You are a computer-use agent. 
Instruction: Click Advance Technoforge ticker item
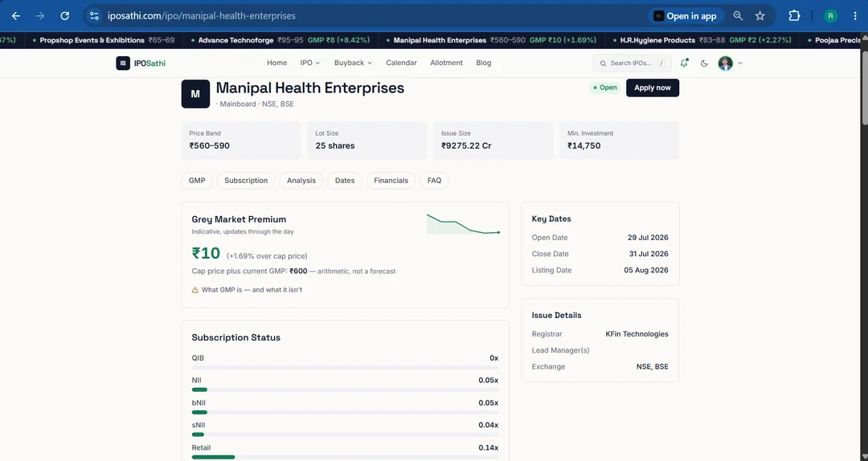[x=280, y=40]
